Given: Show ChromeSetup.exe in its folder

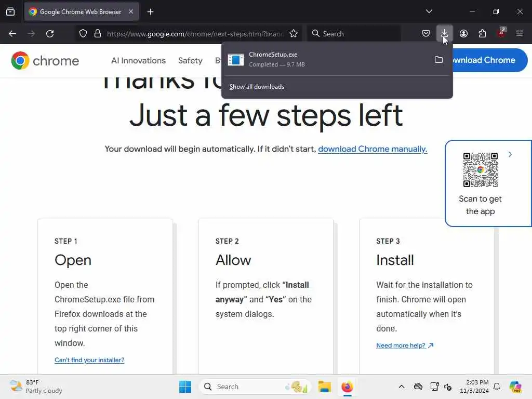Looking at the screenshot, I should pos(438,60).
